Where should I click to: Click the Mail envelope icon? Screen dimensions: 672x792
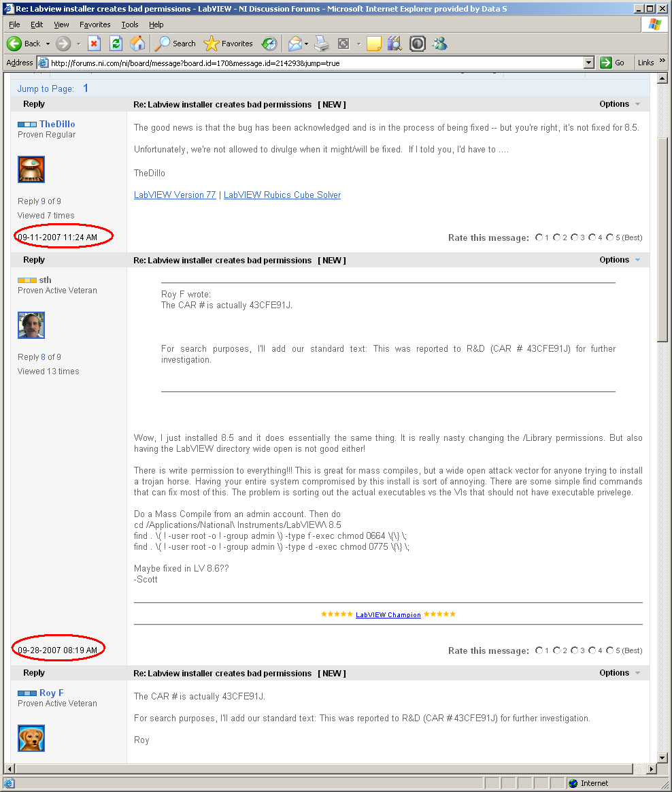[x=295, y=44]
